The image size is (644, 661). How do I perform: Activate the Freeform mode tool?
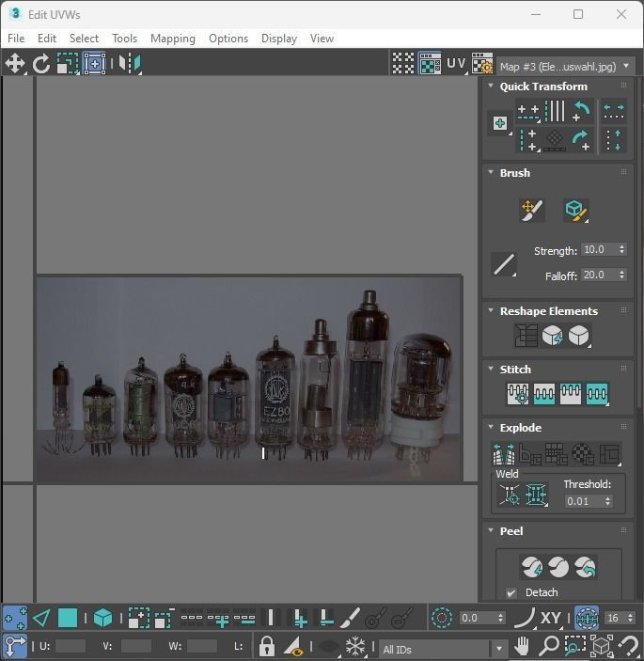pos(94,64)
